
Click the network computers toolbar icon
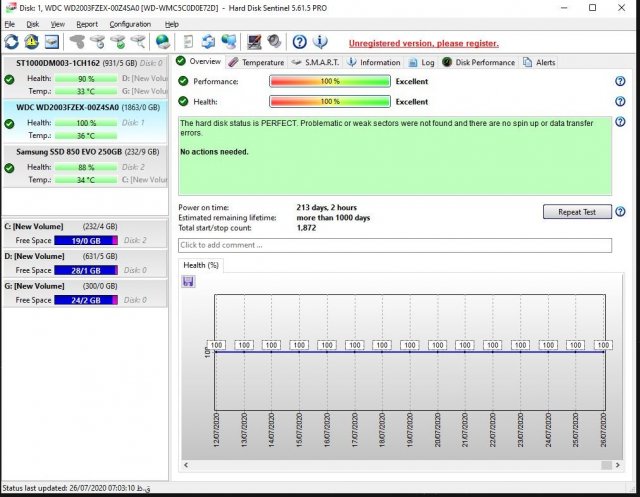pyautogui.click(x=230, y=42)
